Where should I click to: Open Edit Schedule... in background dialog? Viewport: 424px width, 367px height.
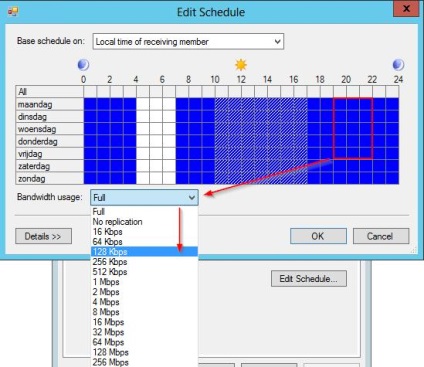click(309, 279)
